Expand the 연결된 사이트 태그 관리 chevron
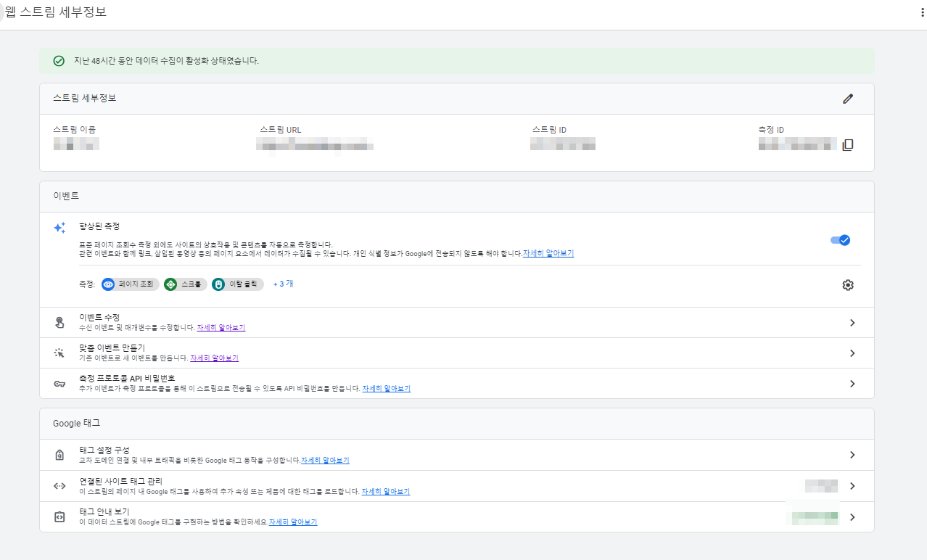The image size is (927, 560). coord(852,486)
